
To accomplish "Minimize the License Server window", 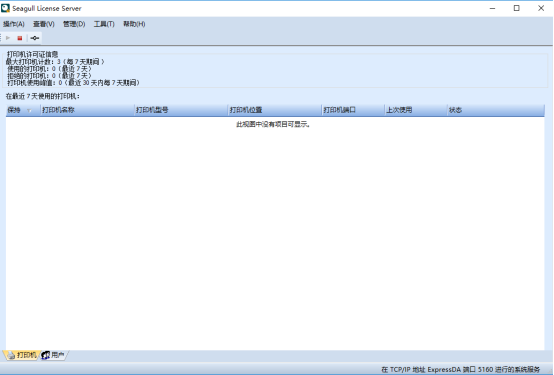I will (493, 8).
